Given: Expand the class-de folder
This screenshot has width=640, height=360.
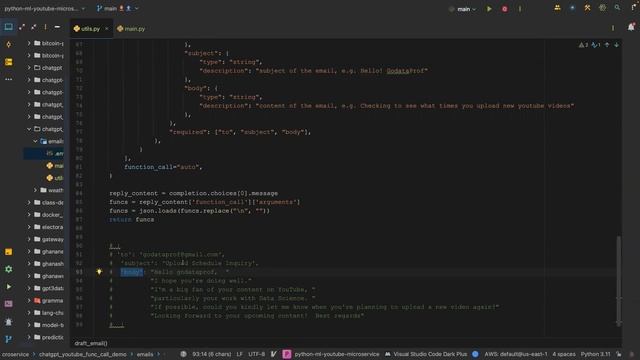Looking at the screenshot, I should tap(29, 202).
